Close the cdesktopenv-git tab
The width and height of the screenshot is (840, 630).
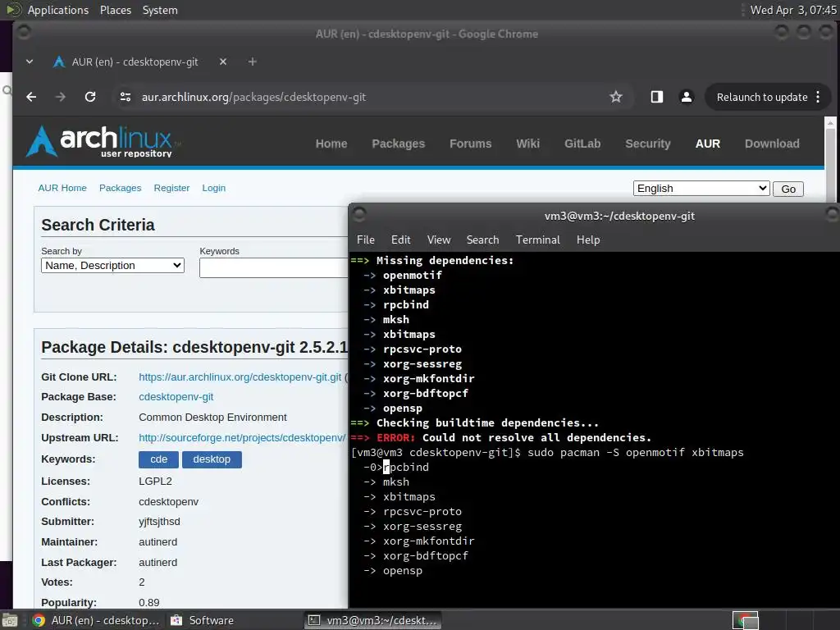tap(223, 62)
